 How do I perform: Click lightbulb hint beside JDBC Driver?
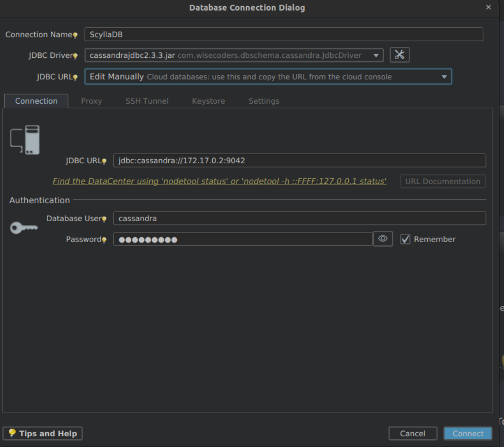(75, 56)
